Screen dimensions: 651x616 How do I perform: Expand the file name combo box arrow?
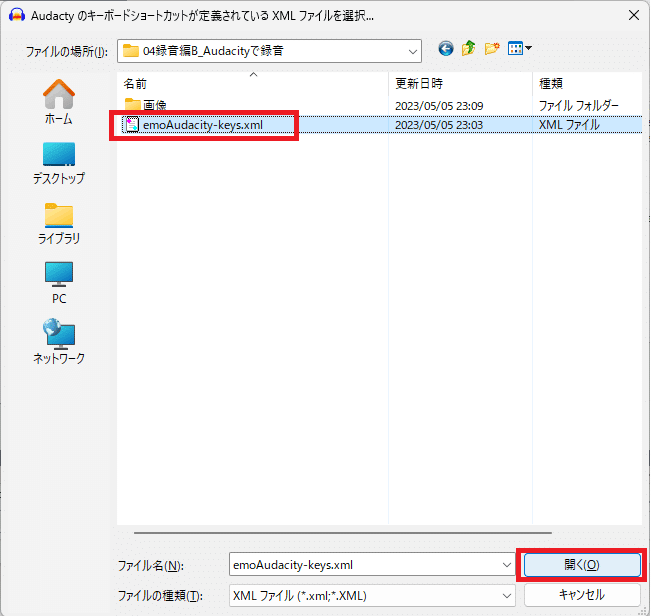[x=507, y=565]
